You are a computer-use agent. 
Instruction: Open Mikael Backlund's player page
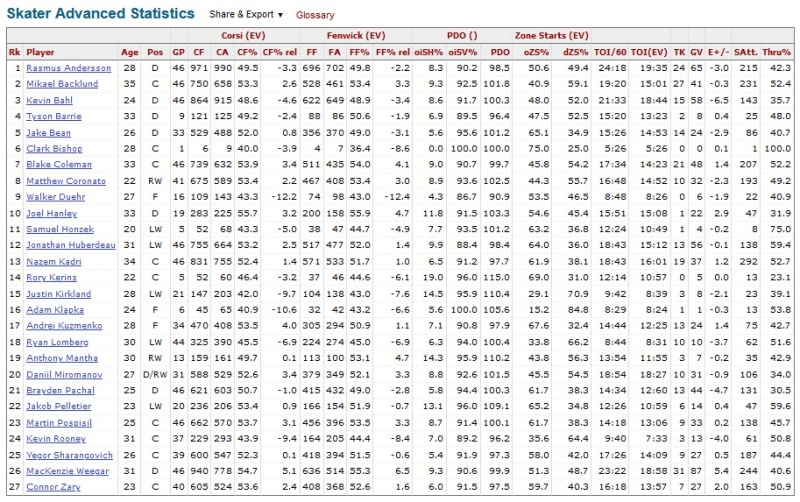[62, 84]
